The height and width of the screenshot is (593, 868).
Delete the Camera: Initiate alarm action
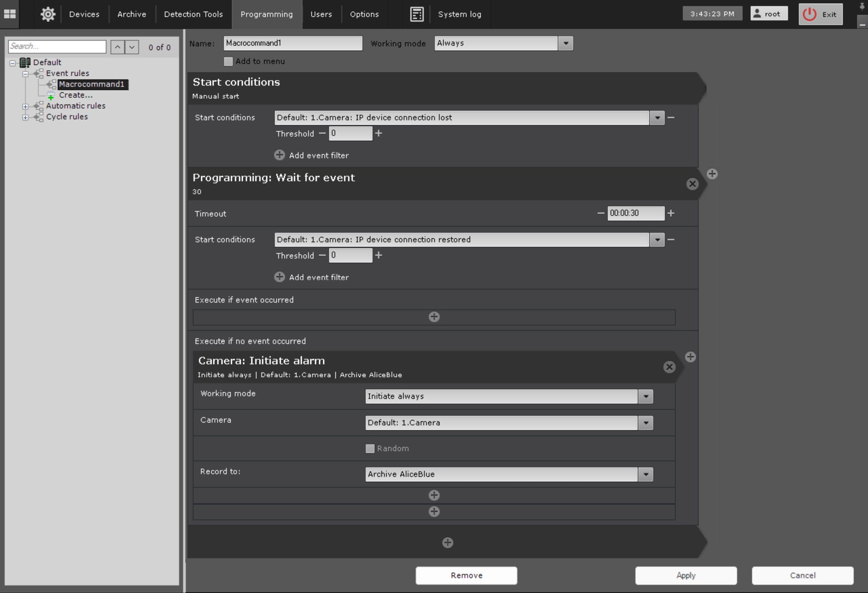(669, 367)
